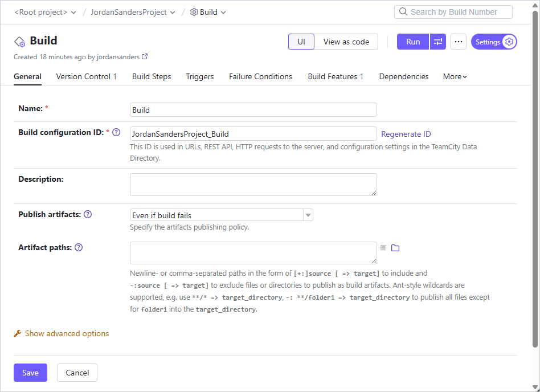Click the 'Created 18 minutes ago by jordansanders' text
Screen dimensions: 540x392
(x=76, y=57)
